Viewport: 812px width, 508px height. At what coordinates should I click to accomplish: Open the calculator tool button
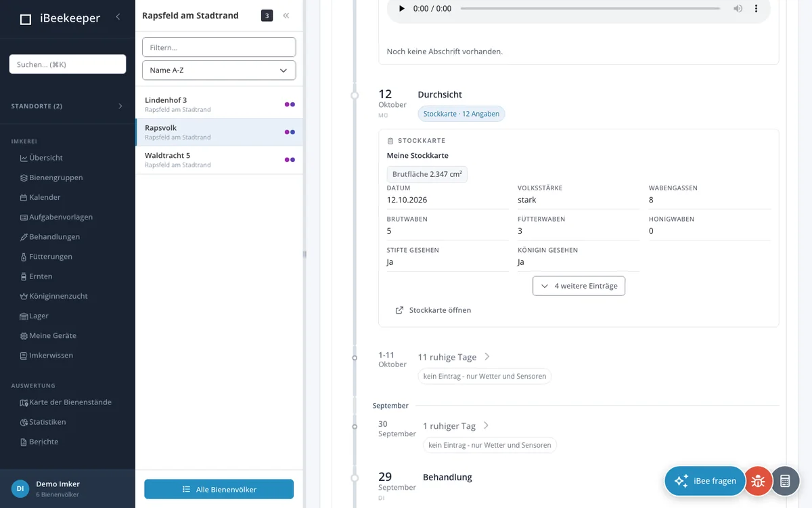pyautogui.click(x=785, y=481)
